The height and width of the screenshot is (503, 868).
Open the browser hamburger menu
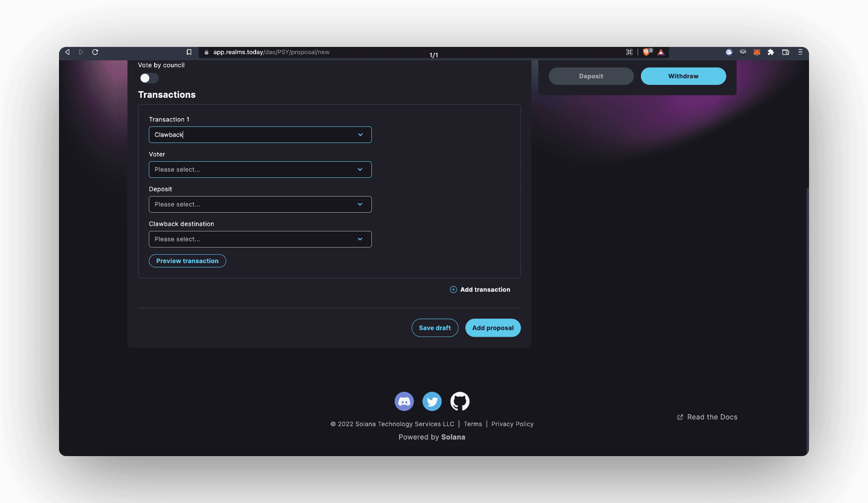click(800, 52)
